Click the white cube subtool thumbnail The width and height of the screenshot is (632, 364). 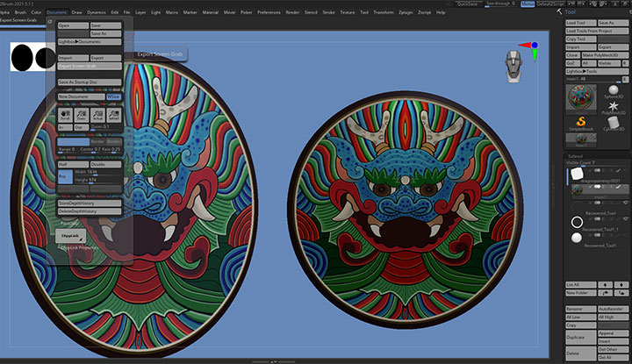(x=578, y=173)
